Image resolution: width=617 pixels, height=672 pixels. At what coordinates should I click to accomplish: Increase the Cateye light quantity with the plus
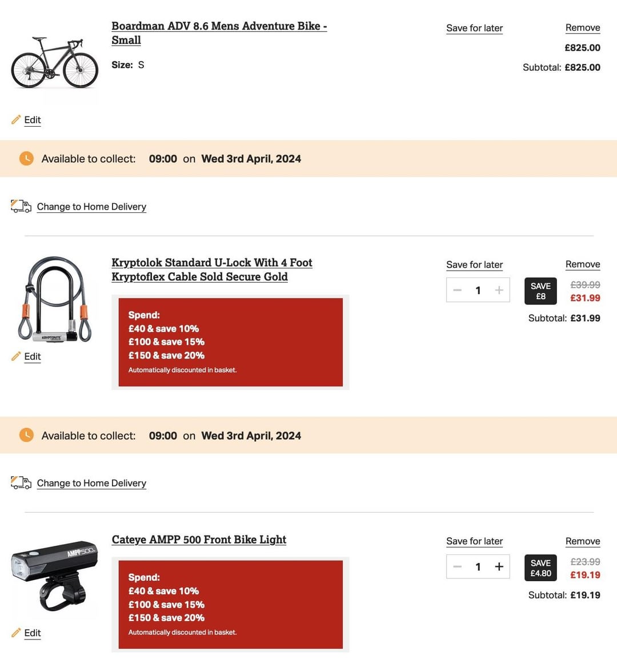(499, 566)
